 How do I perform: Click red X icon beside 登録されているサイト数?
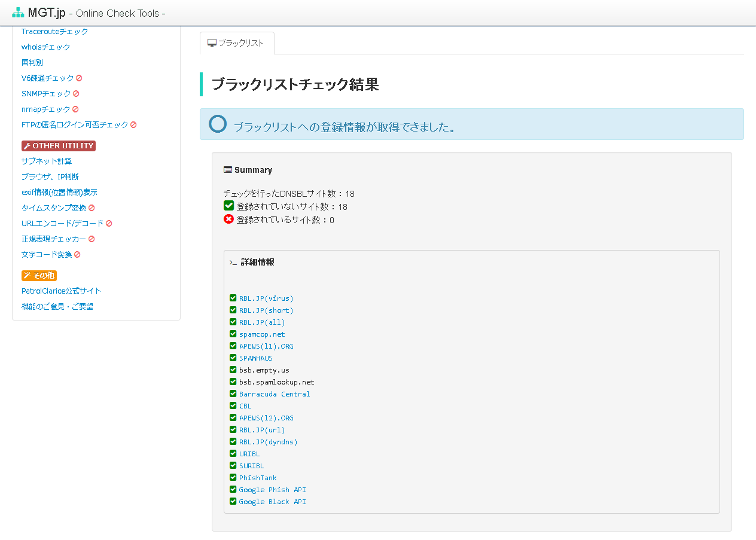(228, 219)
